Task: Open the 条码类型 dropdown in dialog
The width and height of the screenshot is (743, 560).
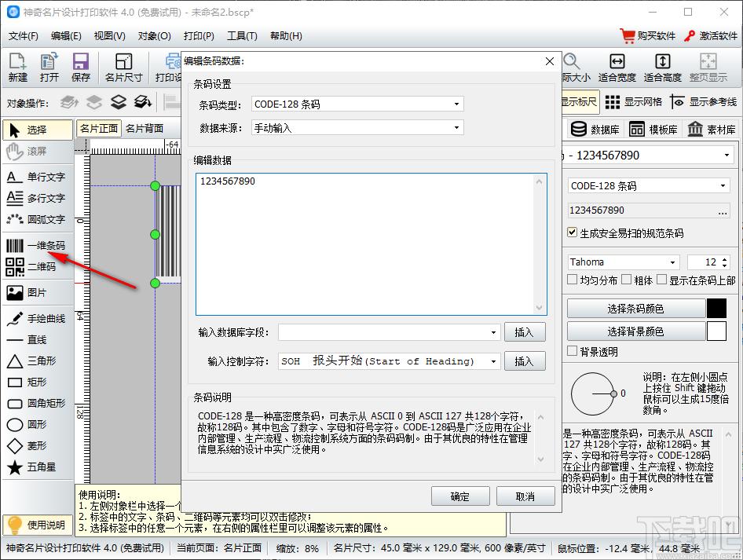Action: coord(357,104)
